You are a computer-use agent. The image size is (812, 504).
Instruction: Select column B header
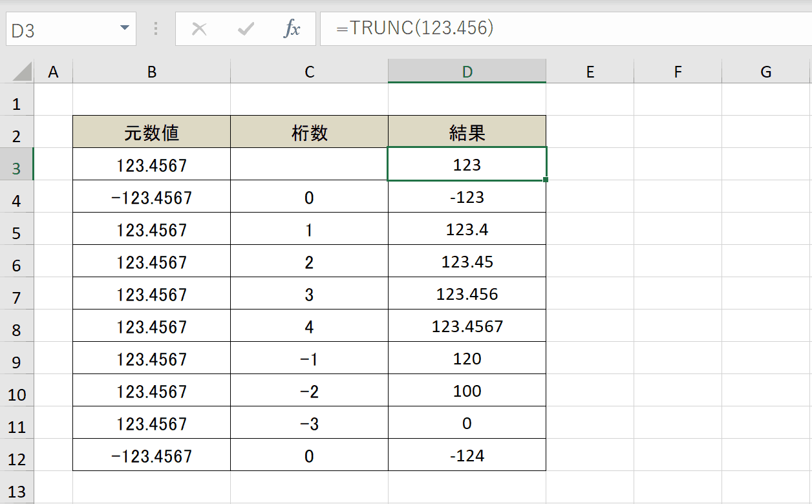click(151, 71)
